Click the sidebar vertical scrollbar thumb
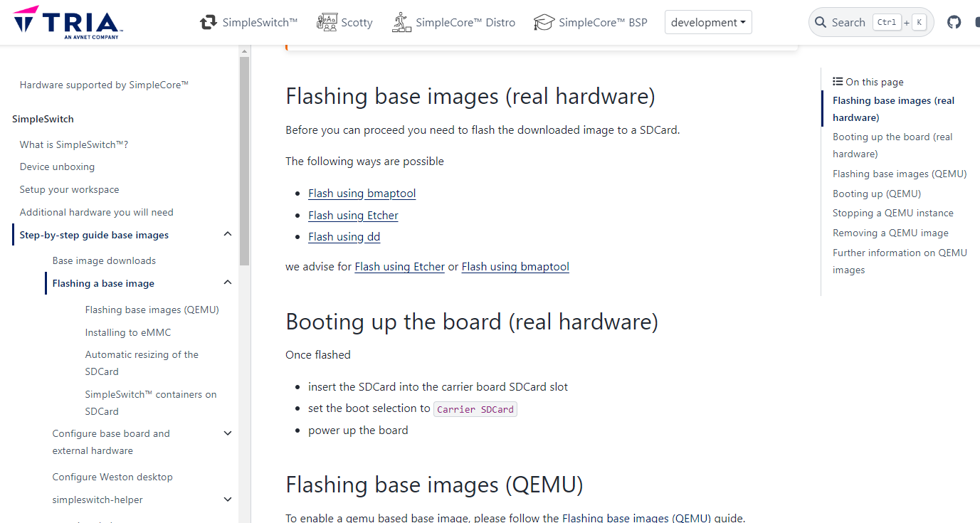 tap(244, 160)
